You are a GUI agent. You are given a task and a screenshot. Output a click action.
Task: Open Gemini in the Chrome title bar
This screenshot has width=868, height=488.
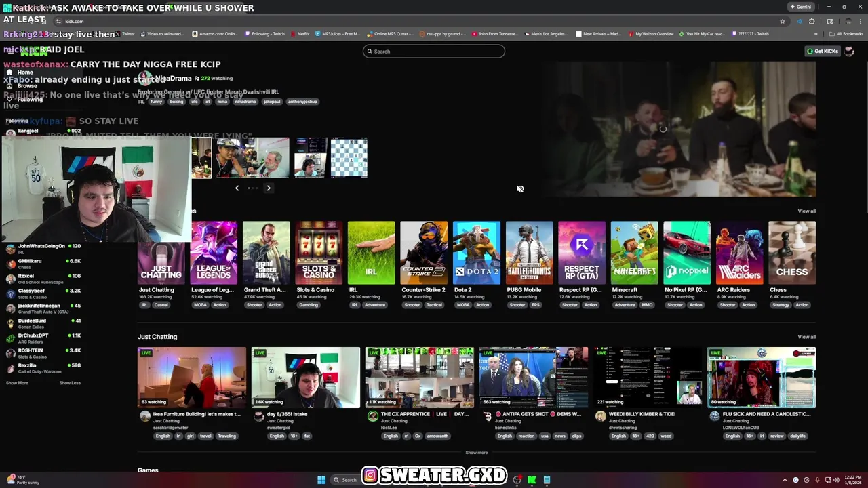click(x=801, y=7)
